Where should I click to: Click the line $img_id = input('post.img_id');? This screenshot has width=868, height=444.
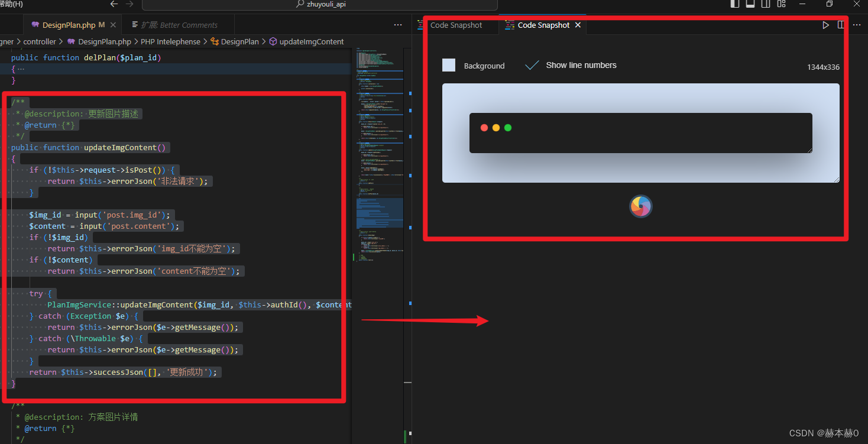tap(100, 215)
